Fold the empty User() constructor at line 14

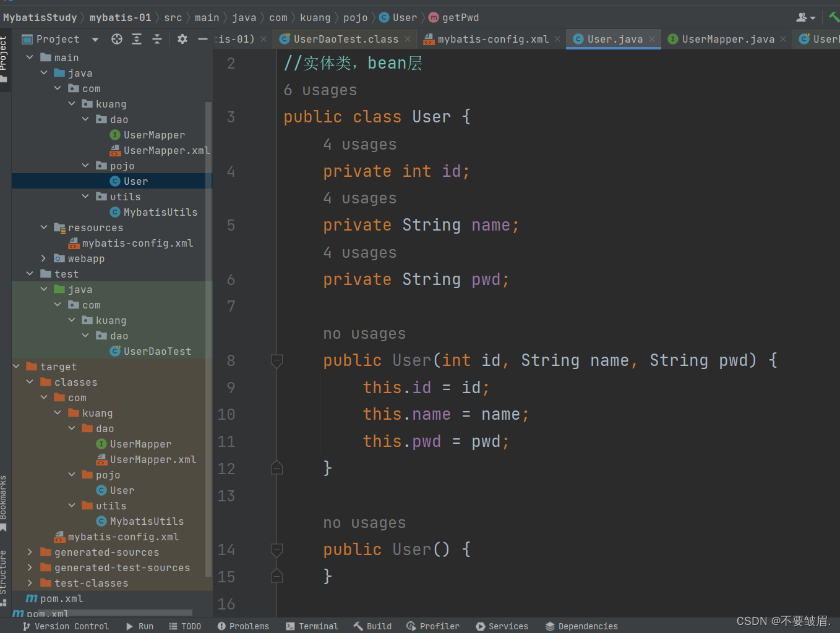(x=276, y=550)
